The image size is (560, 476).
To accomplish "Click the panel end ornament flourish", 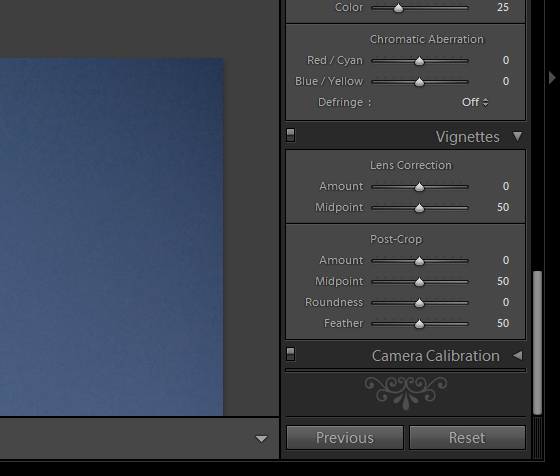I will [x=406, y=392].
